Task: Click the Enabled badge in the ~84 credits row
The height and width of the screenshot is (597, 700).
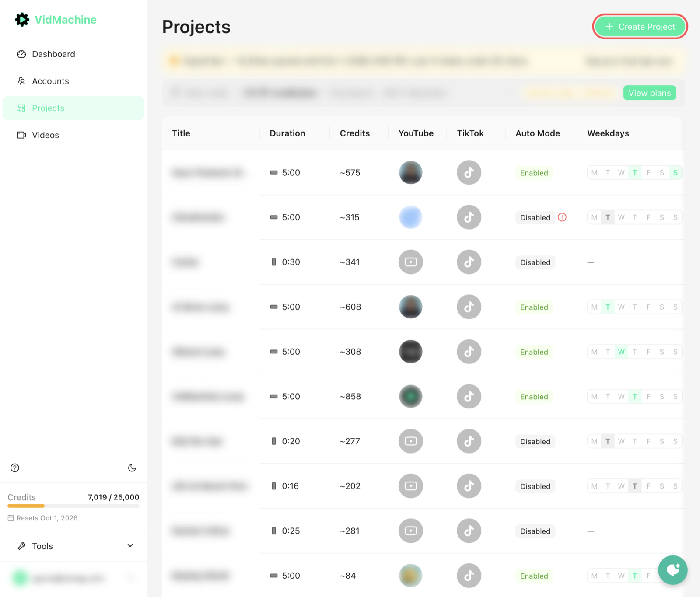Action: pos(534,576)
